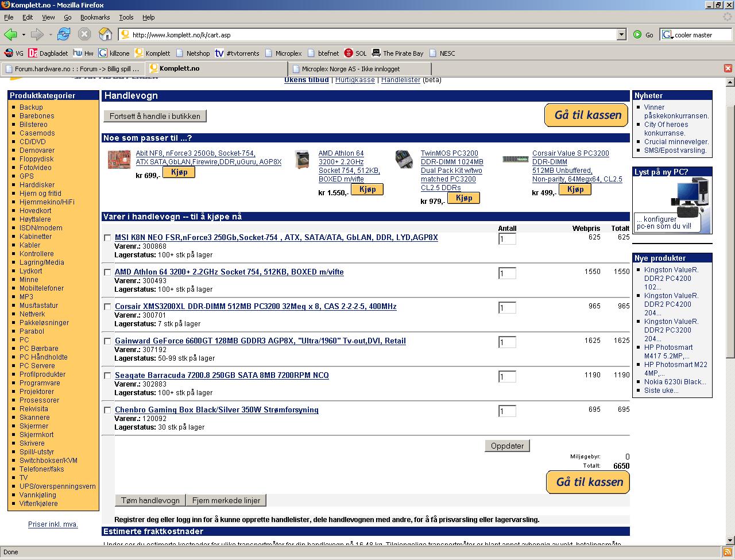Tick the checkbox for Chenbro Gaming Box
The width and height of the screenshot is (735, 560).
(107, 410)
